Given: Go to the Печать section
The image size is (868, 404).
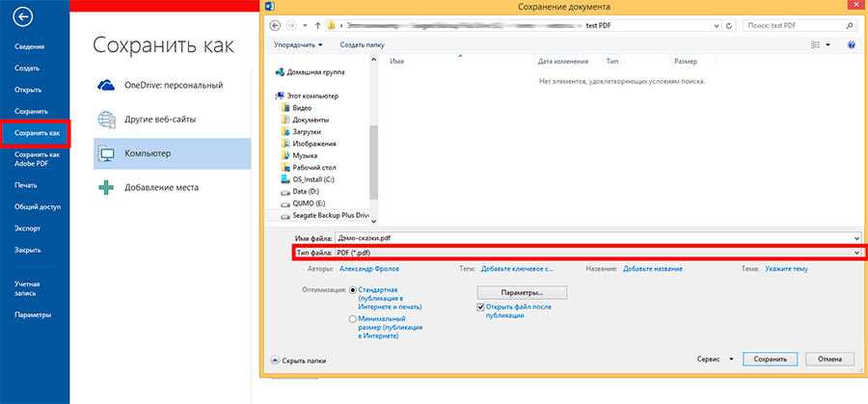Looking at the screenshot, I should click(25, 185).
